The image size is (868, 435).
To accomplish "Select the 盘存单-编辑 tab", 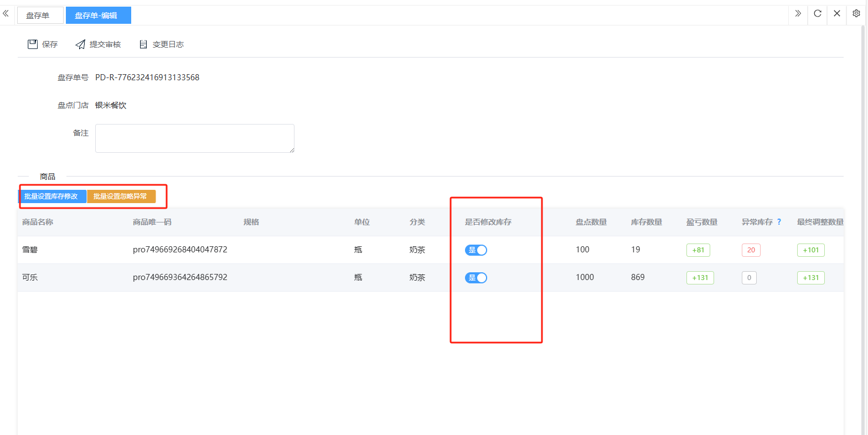I will click(97, 15).
